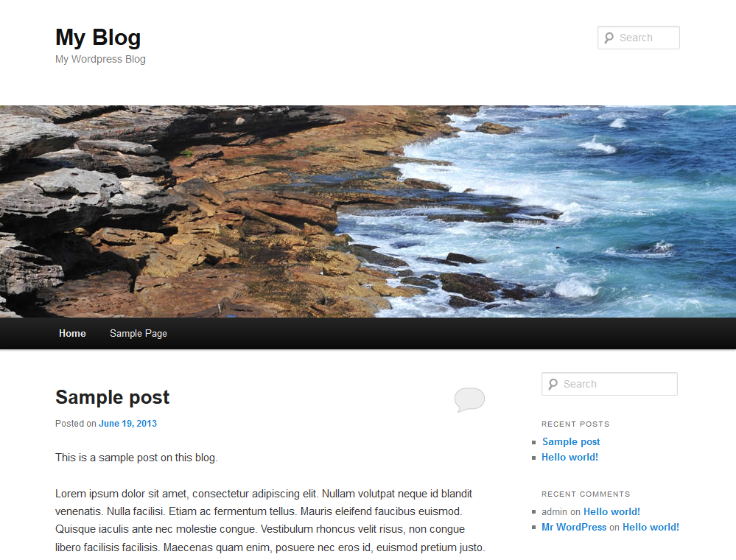
Task: Click the My Blog site title
Action: click(x=98, y=38)
